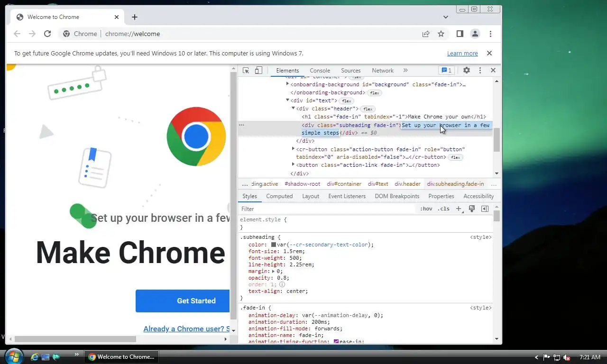Open the Layout tab

(x=311, y=196)
